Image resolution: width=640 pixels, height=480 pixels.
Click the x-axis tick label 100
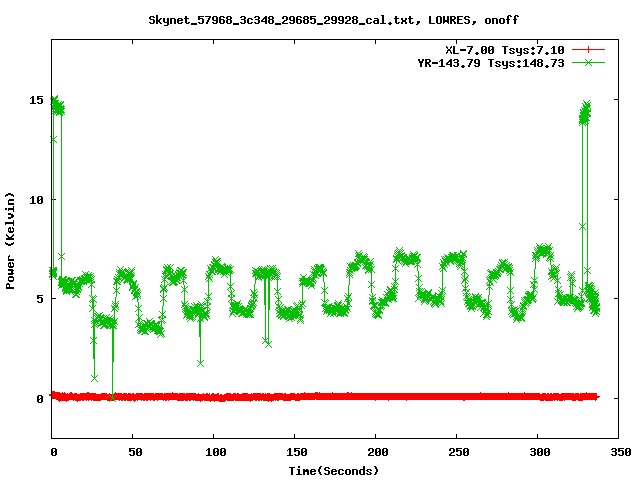(216, 452)
